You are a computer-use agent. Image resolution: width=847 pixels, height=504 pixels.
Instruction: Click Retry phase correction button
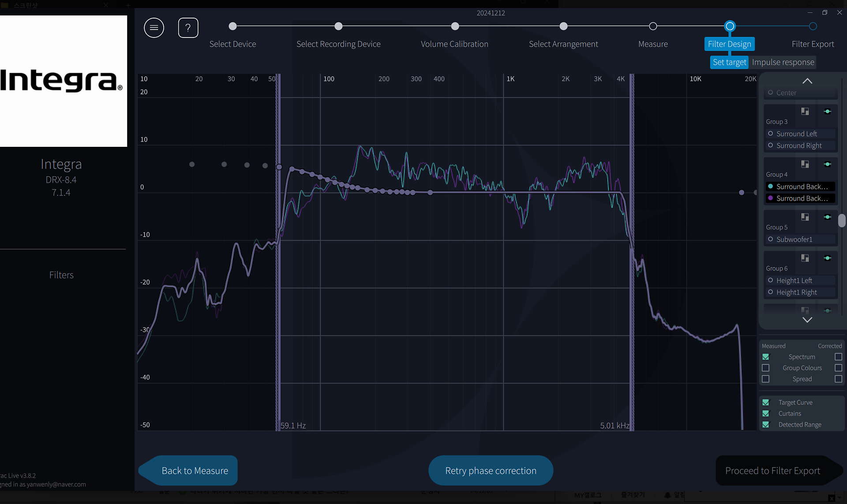491,470
